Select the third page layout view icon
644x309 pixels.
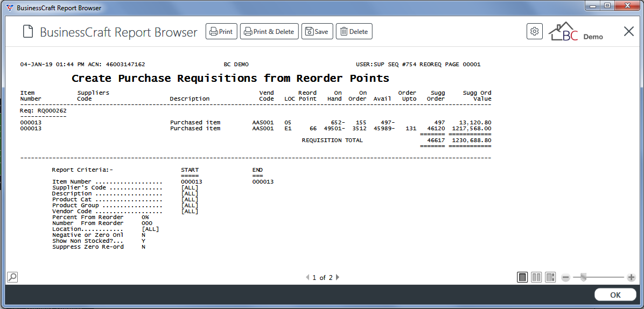click(x=550, y=277)
